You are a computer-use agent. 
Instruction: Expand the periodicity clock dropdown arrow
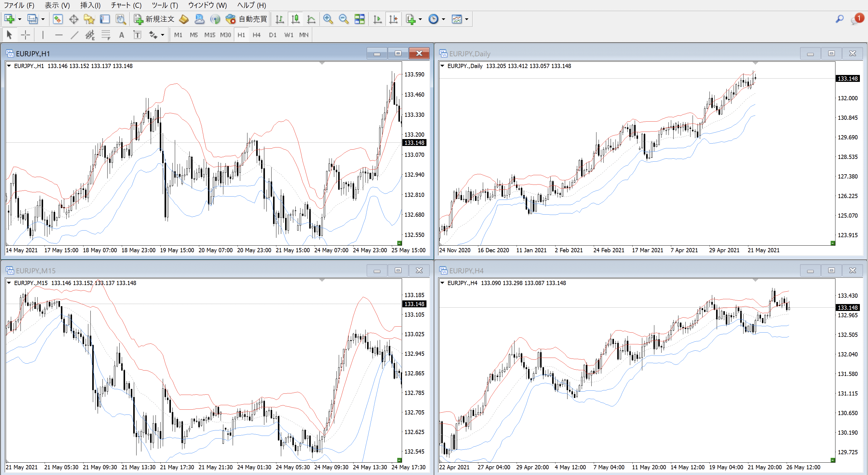[443, 19]
